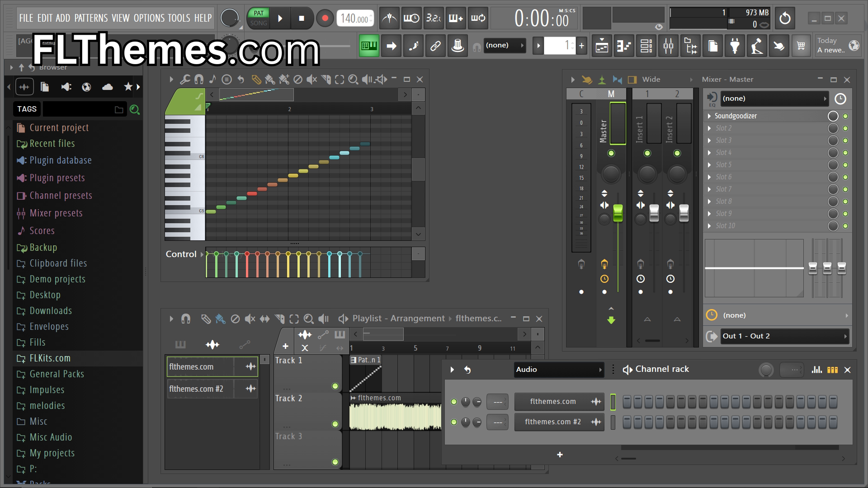Arm recording with the record button
Screen dimensions: 868x488
(325, 18)
